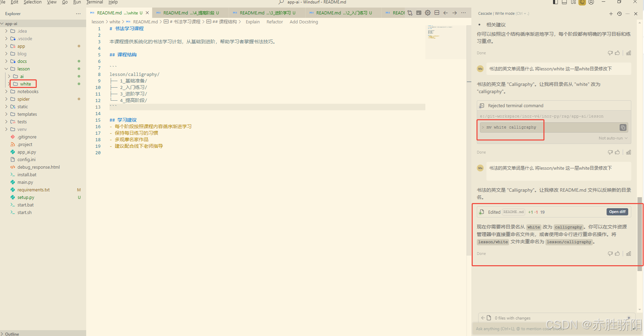Screen dimensions: 644x336
Task: Click breadcrumb 课程结构 segment
Action: [225, 22]
